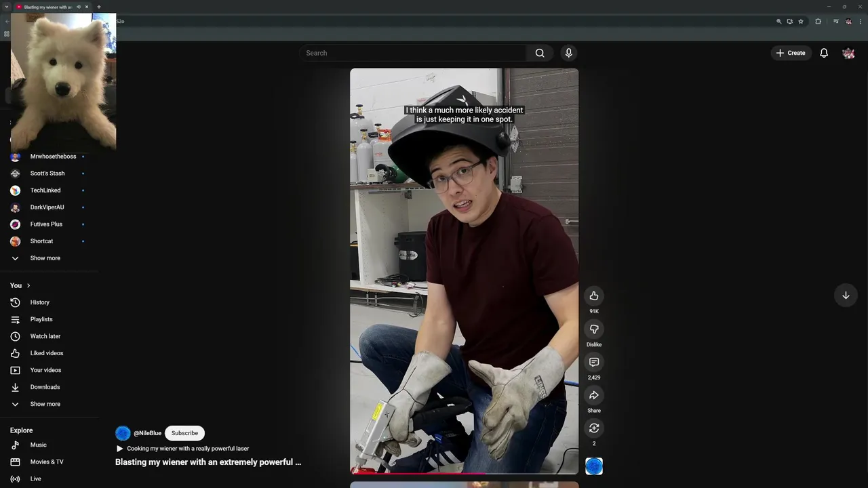Screen dimensions: 868x488
Task: Mute tab via speaker icon
Action: (79, 7)
